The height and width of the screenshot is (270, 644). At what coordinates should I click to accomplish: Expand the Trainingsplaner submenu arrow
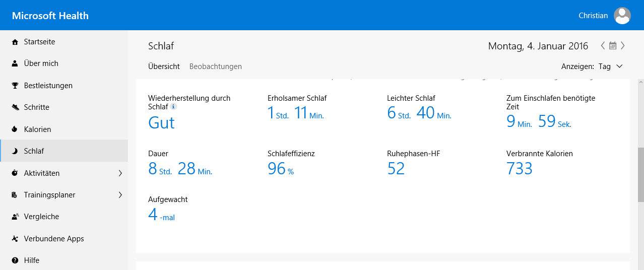pos(120,195)
